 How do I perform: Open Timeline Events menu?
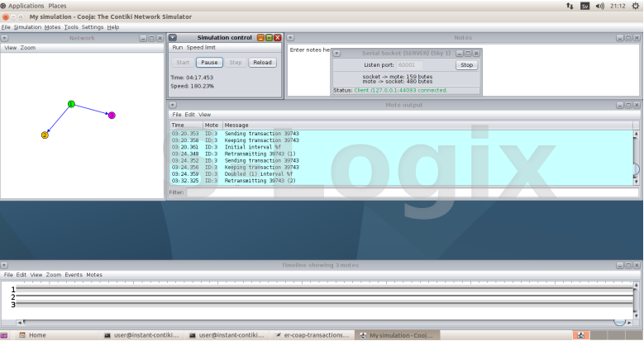tap(74, 275)
